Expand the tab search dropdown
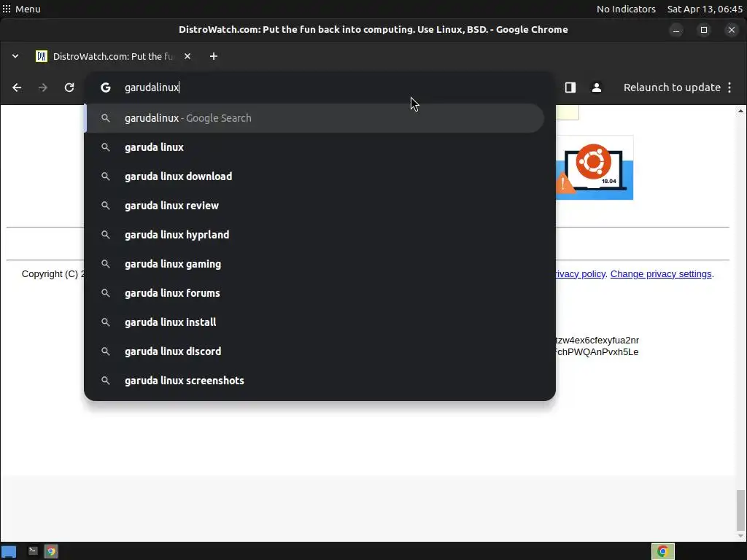747x560 pixels. [x=15, y=56]
